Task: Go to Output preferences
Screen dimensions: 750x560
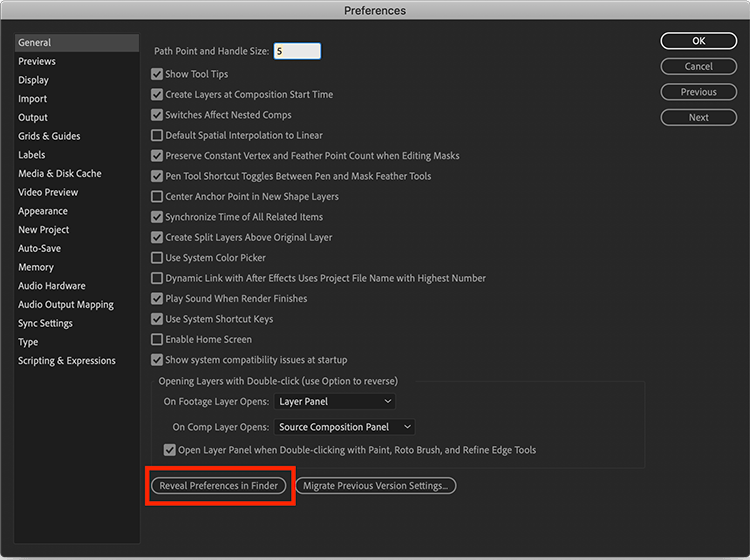Action: [x=33, y=117]
